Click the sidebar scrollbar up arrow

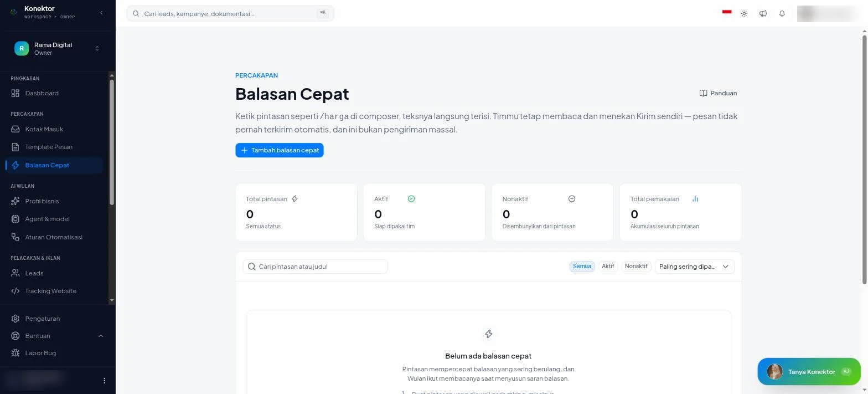click(112, 75)
